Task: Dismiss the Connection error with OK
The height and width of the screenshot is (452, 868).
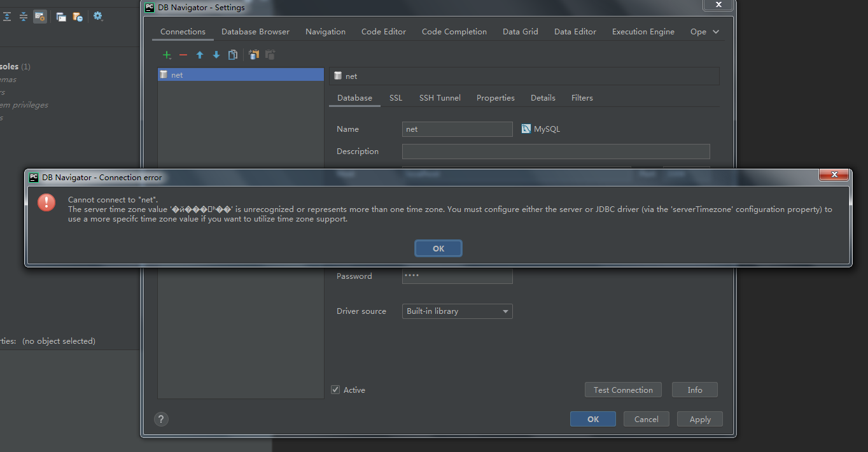Action: pos(438,248)
